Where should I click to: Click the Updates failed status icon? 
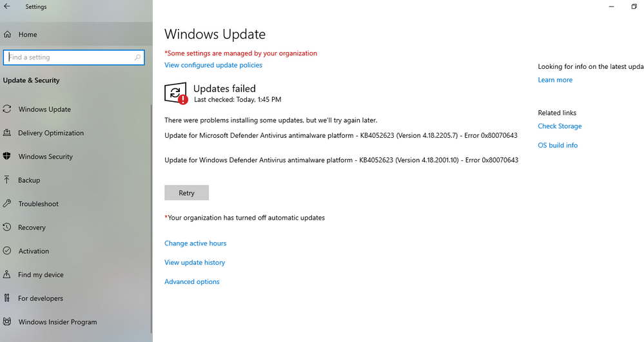point(176,93)
